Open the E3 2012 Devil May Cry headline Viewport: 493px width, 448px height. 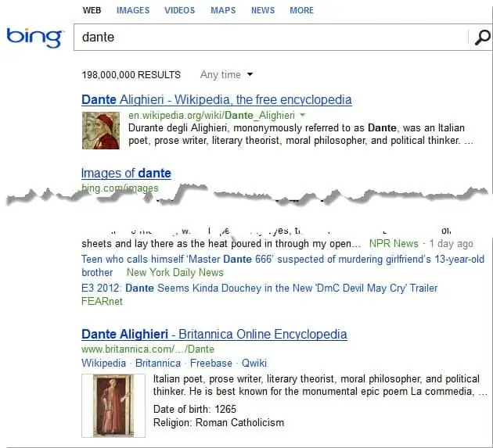tap(259, 288)
